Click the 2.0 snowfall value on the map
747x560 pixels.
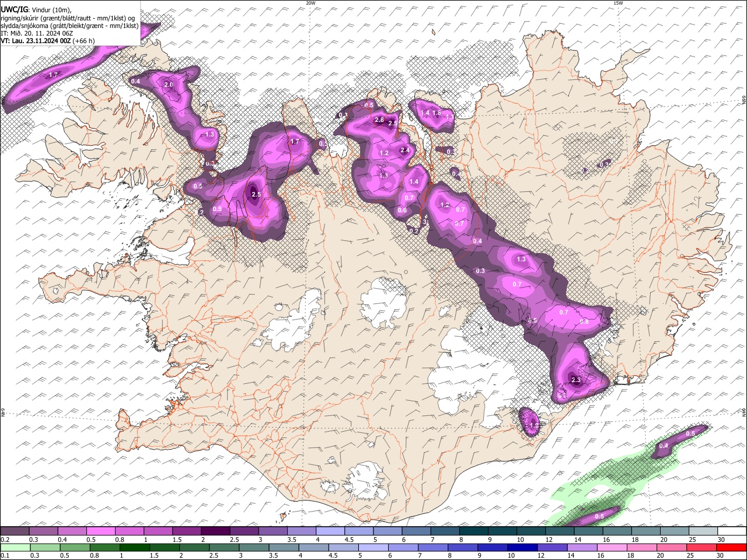[x=169, y=85]
